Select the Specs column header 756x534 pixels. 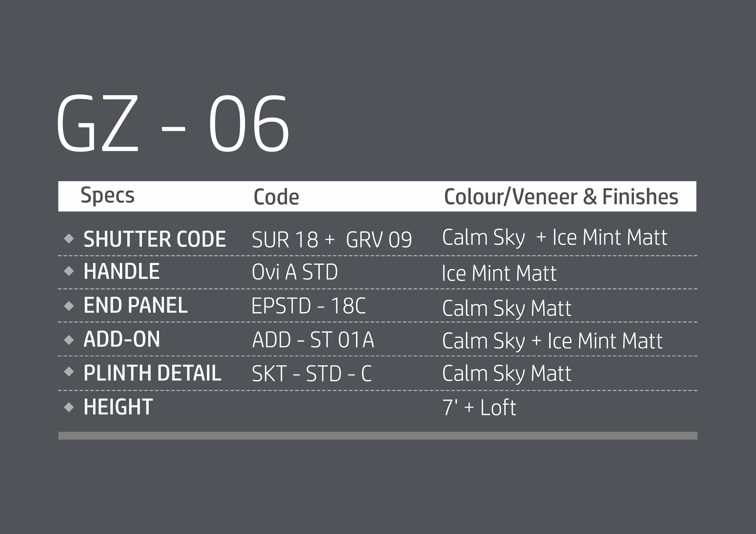pyautogui.click(x=107, y=196)
